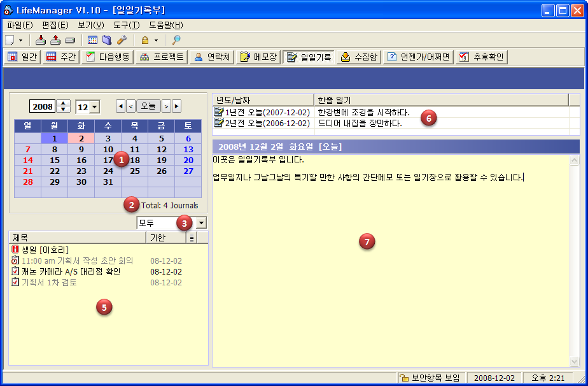
Task: Open the 모두 filter dropdown
Action: pos(201,223)
